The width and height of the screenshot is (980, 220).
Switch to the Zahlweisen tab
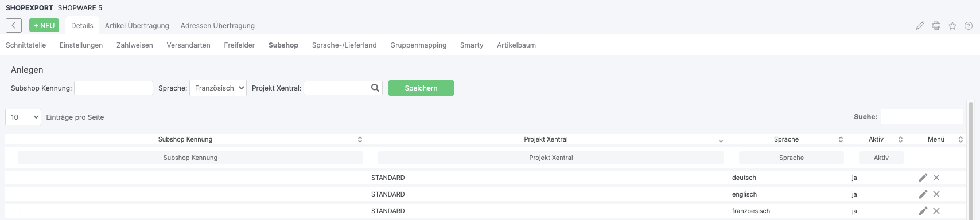point(134,45)
